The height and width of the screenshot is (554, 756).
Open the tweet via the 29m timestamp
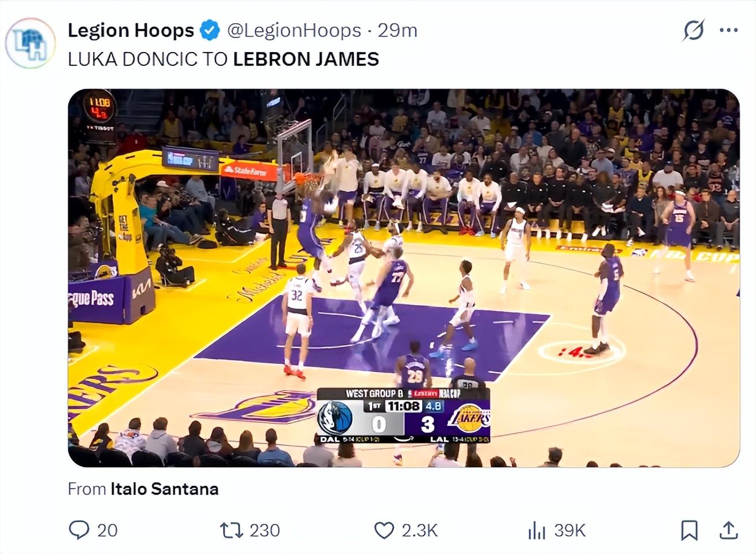[x=398, y=30]
